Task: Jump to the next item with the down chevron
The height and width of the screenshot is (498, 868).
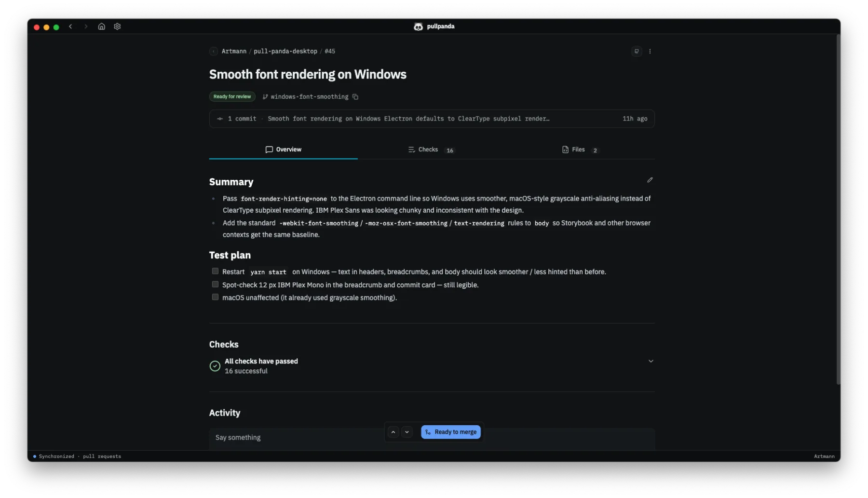Action: 407,432
